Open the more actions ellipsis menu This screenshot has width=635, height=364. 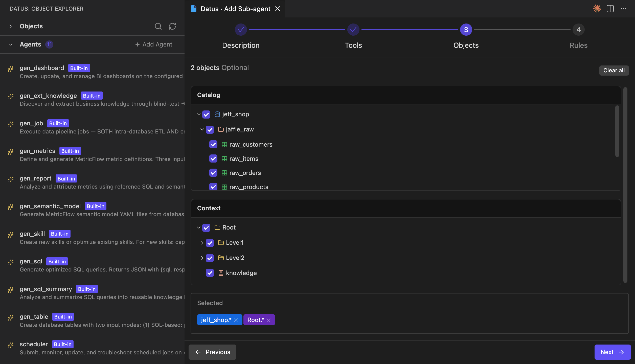(x=623, y=9)
